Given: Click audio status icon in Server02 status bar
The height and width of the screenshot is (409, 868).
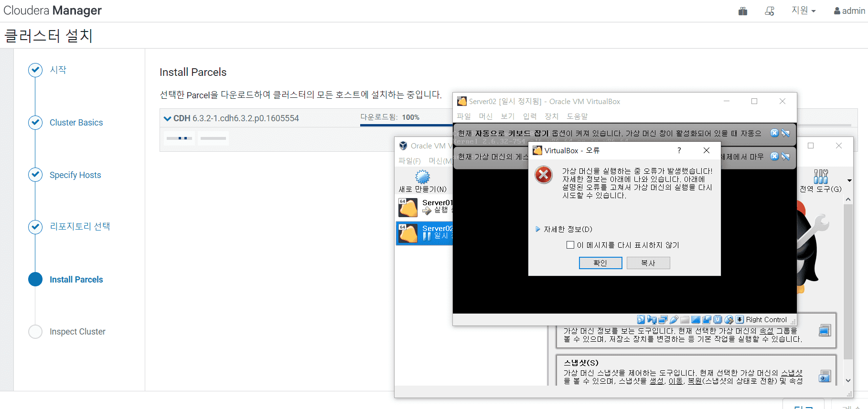Looking at the screenshot, I should [652, 320].
